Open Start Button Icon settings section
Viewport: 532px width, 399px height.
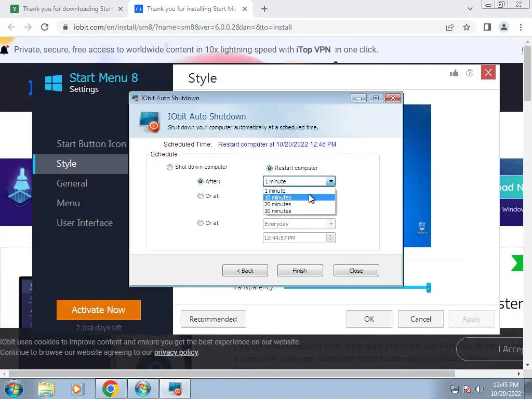click(x=91, y=144)
